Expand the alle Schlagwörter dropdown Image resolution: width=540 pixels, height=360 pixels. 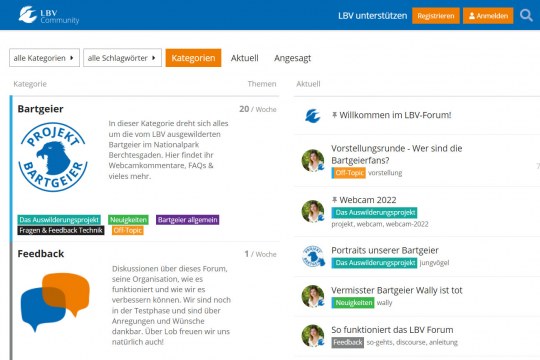pos(122,58)
